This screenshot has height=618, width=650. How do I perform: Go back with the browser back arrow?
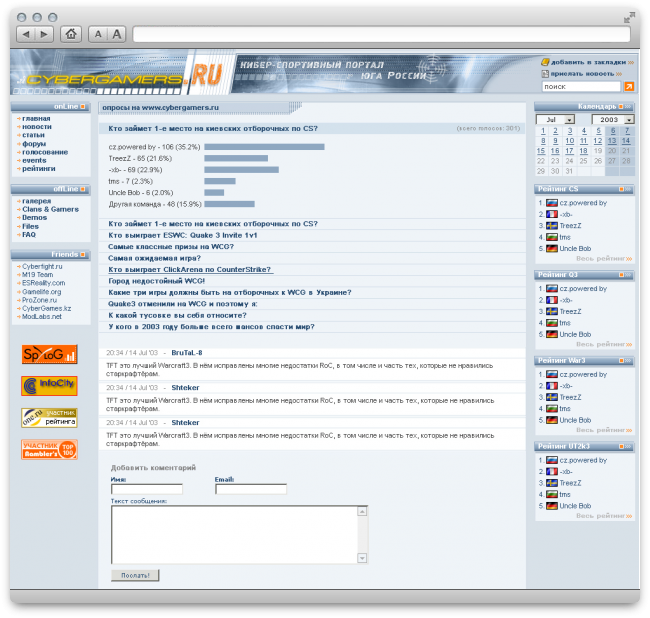pyautogui.click(x=27, y=34)
